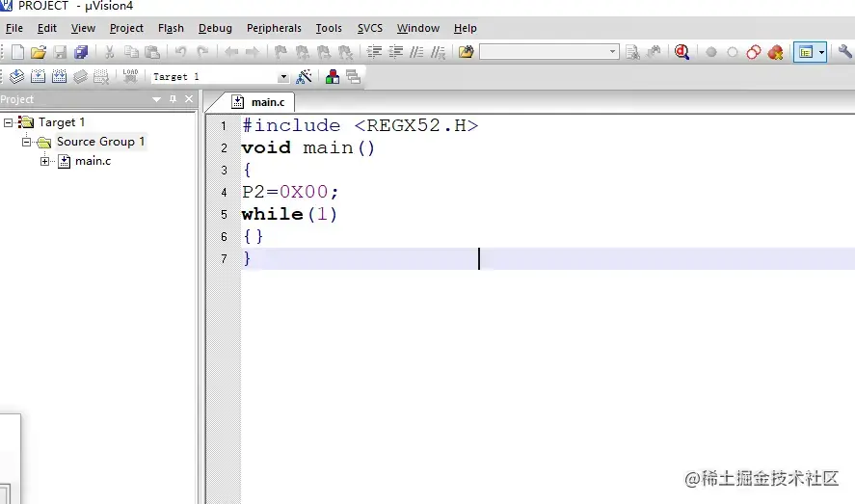The image size is (855, 504).
Task: Unindent selected lines icon
Action: click(x=395, y=52)
